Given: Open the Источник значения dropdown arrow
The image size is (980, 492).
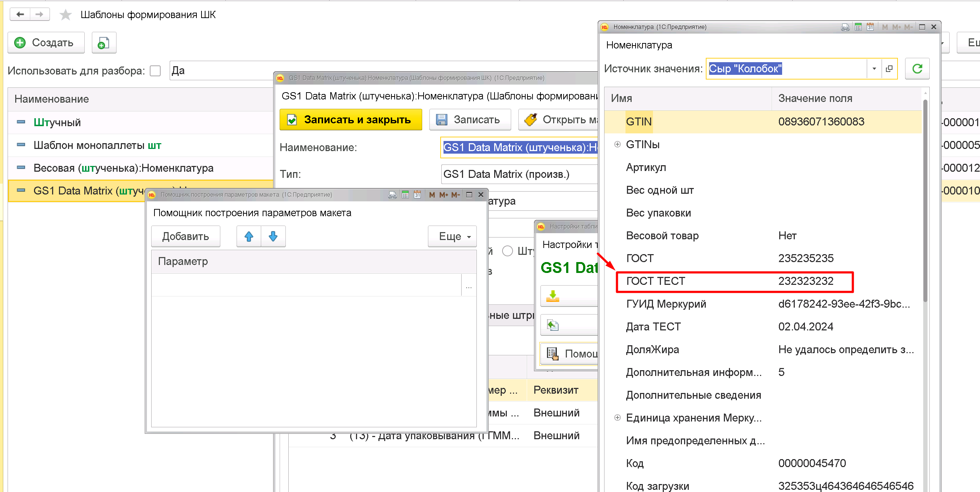Looking at the screenshot, I should 874,69.
